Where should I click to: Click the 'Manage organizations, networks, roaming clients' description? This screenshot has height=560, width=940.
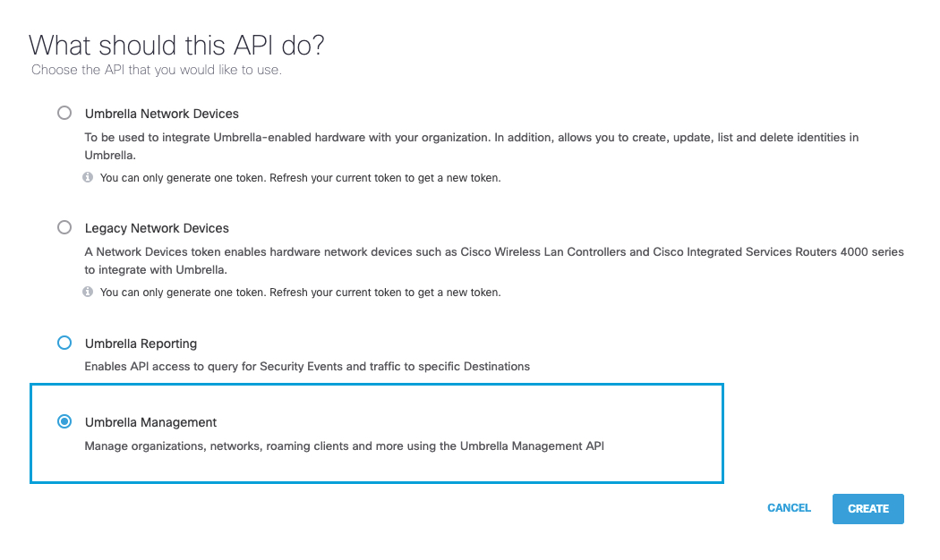coord(344,446)
